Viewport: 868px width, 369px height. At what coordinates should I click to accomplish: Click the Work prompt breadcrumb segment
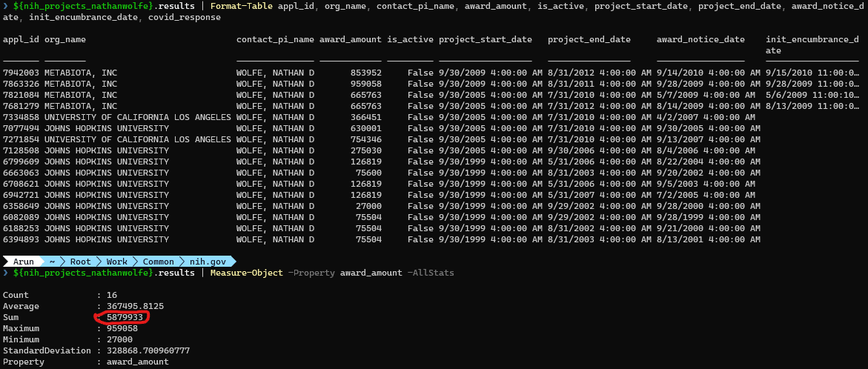(x=116, y=262)
